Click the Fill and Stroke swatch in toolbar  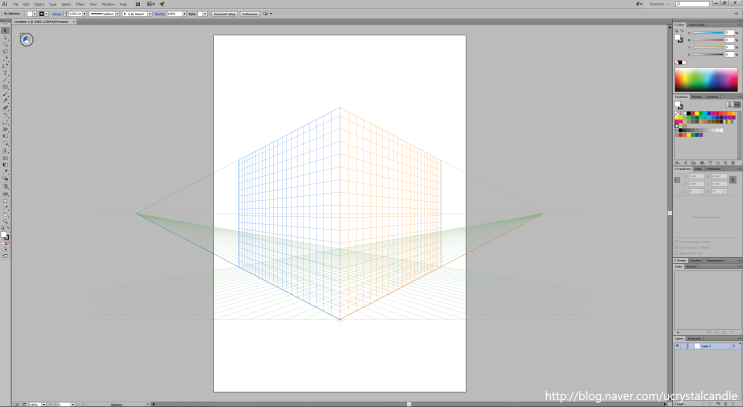point(6,235)
